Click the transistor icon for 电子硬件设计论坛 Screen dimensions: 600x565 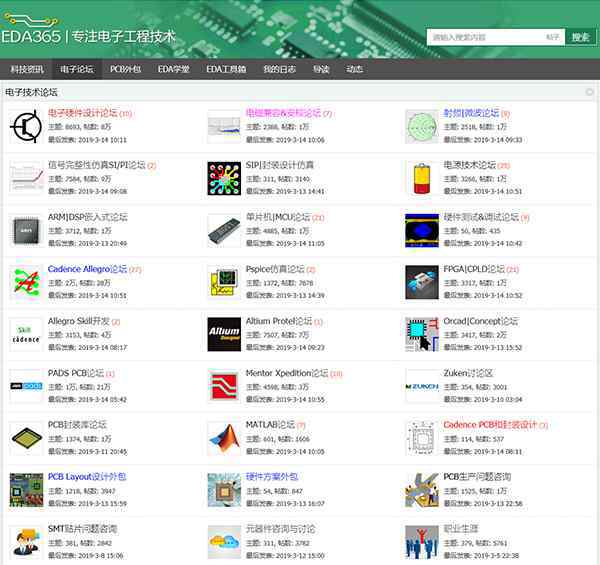[x=25, y=125]
